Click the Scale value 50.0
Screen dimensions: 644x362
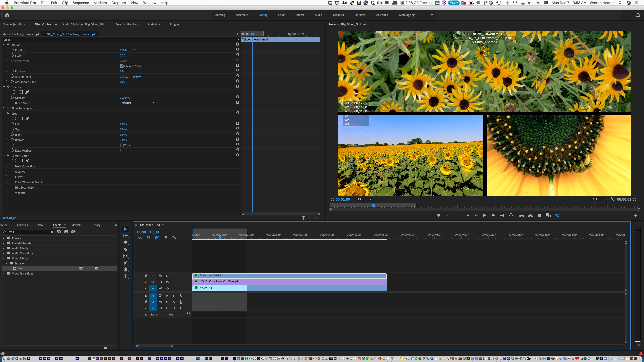click(x=122, y=55)
